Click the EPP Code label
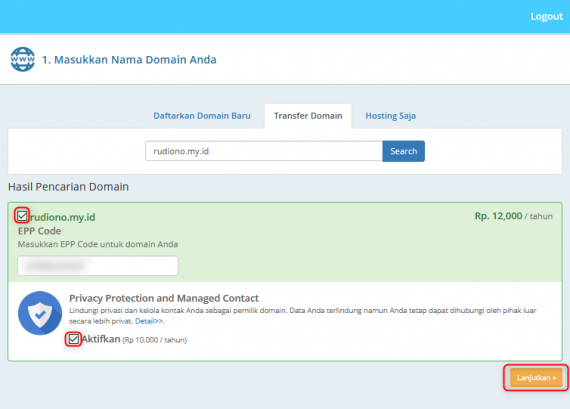Screen dimensions: 570x409 pyautogui.click(x=40, y=231)
